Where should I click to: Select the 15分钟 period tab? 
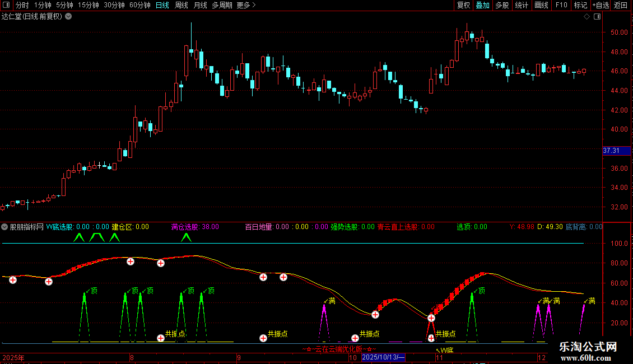coord(89,5)
